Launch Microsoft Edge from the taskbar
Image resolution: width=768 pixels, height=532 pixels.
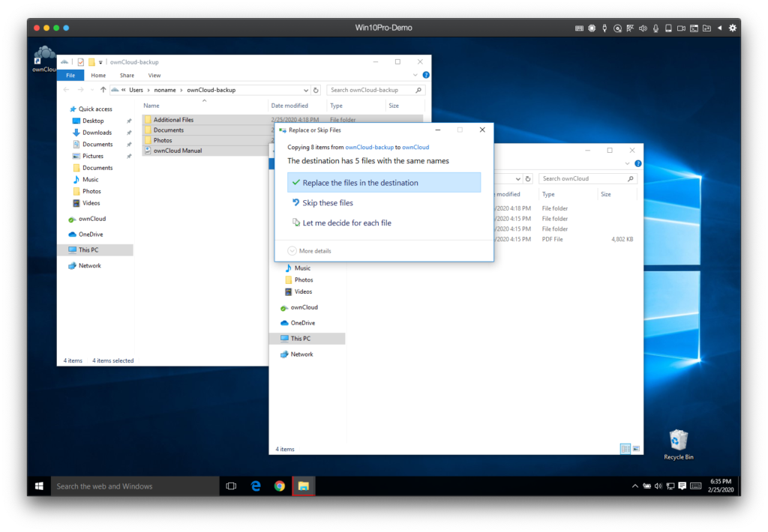(x=256, y=486)
